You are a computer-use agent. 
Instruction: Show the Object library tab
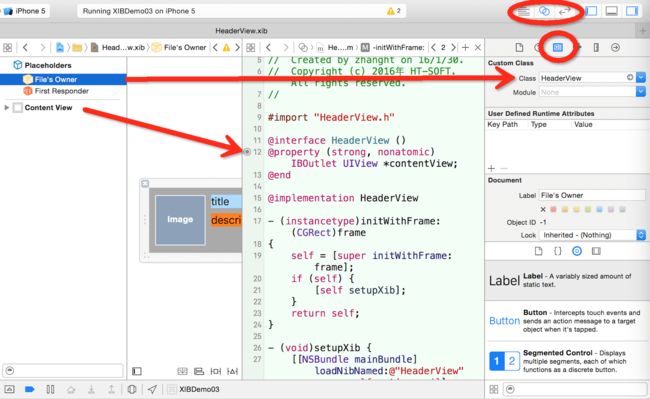[x=577, y=251]
